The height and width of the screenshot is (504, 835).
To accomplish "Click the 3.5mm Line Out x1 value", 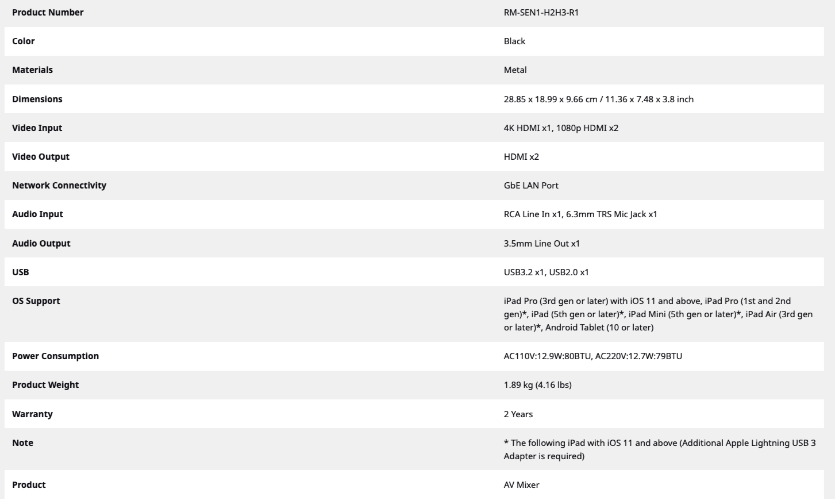I will coord(541,244).
